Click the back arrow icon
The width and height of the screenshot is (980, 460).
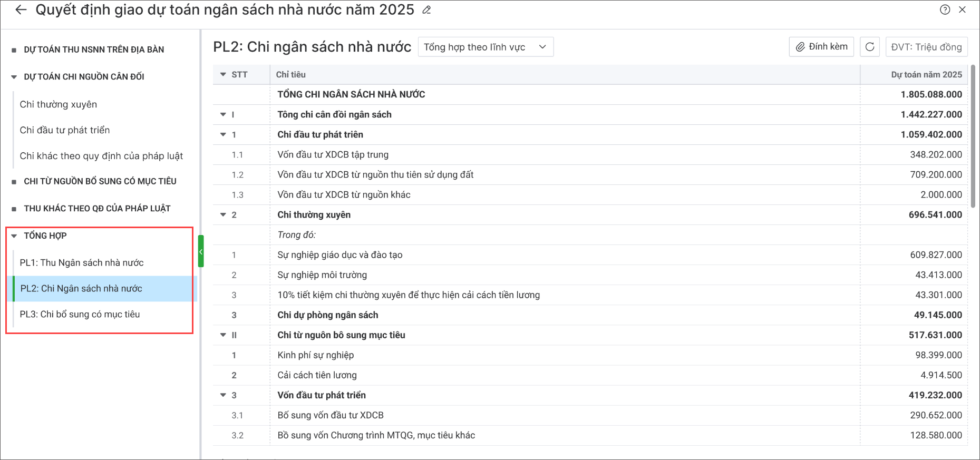(x=21, y=10)
